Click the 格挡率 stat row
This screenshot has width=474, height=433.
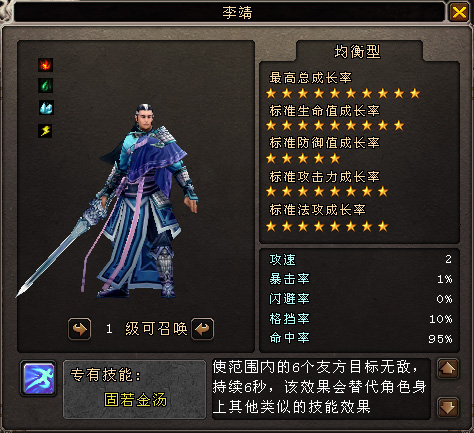point(360,319)
